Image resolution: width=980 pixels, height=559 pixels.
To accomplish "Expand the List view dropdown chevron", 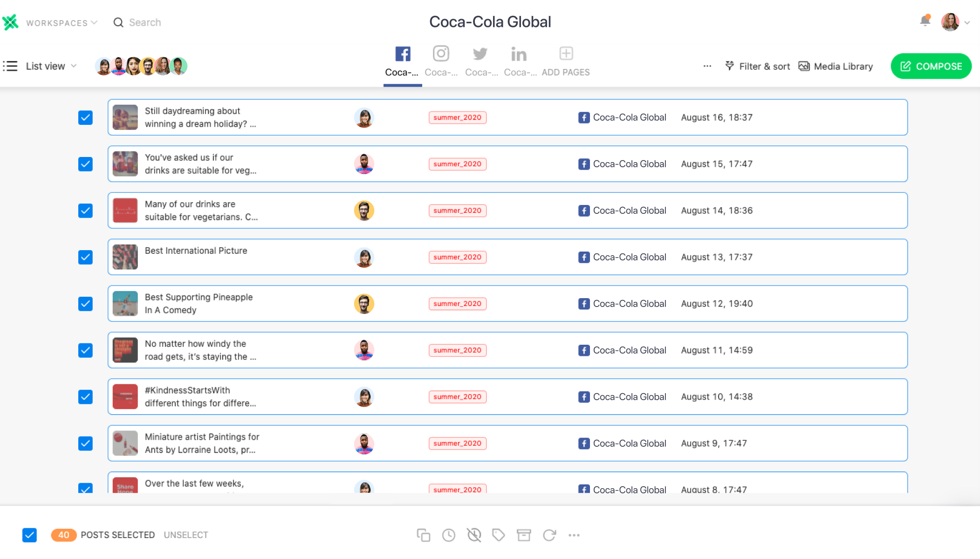I will [74, 66].
